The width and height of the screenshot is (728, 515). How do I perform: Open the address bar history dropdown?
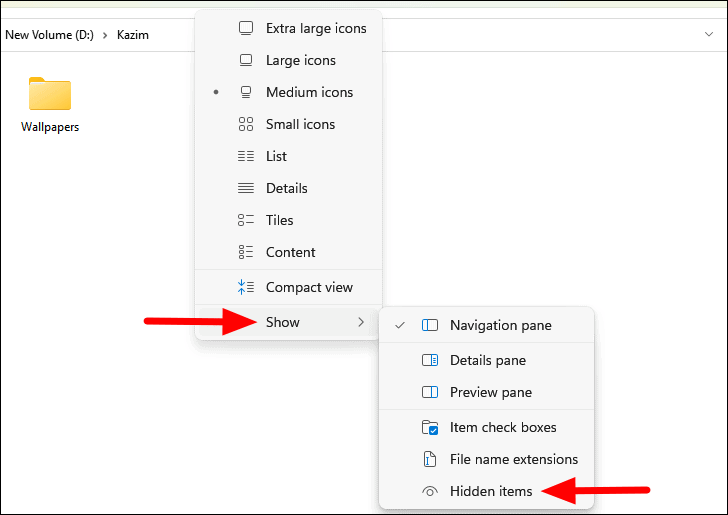[x=709, y=34]
